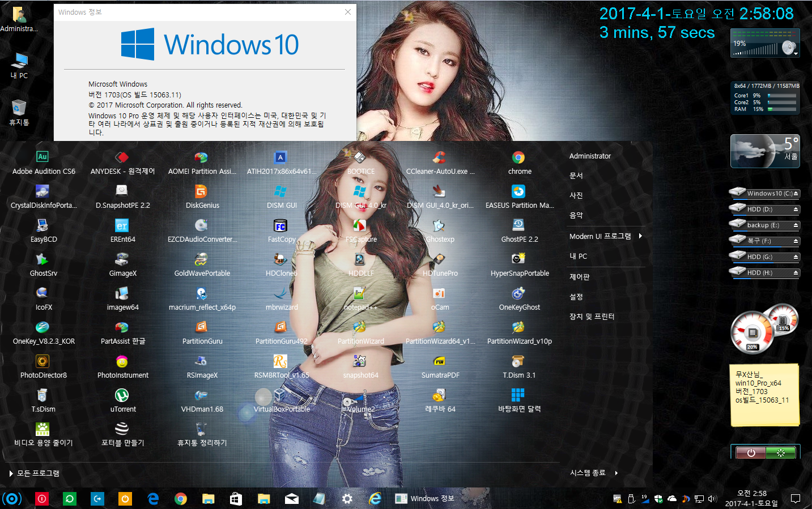Click Windows 정보 taskbar button
This screenshot has height=509, width=812.
point(425,498)
